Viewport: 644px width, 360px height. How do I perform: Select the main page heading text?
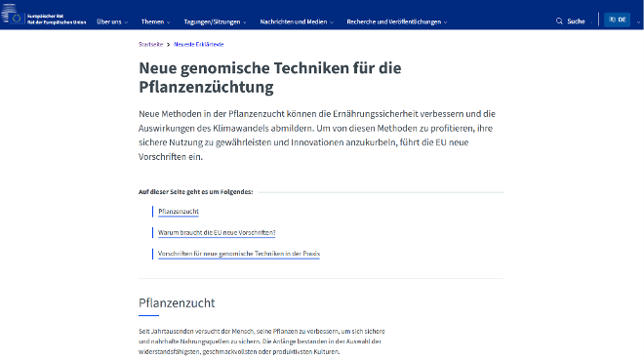pos(270,77)
